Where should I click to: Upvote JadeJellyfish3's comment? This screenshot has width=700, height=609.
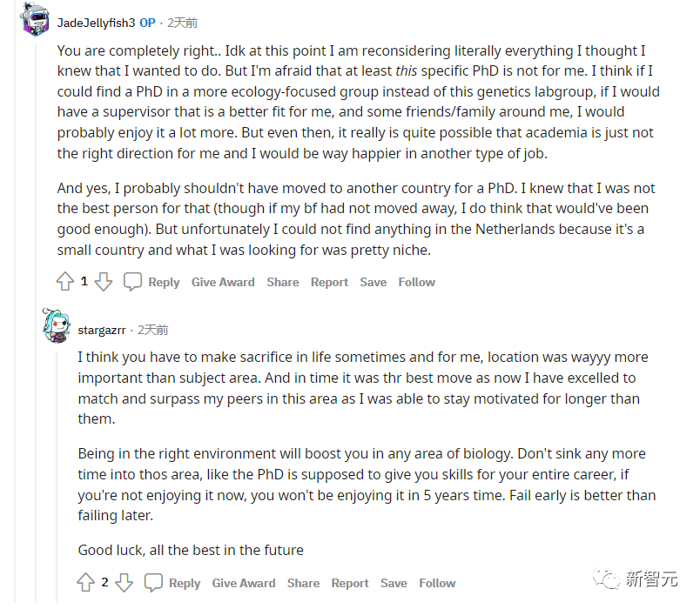tap(65, 282)
